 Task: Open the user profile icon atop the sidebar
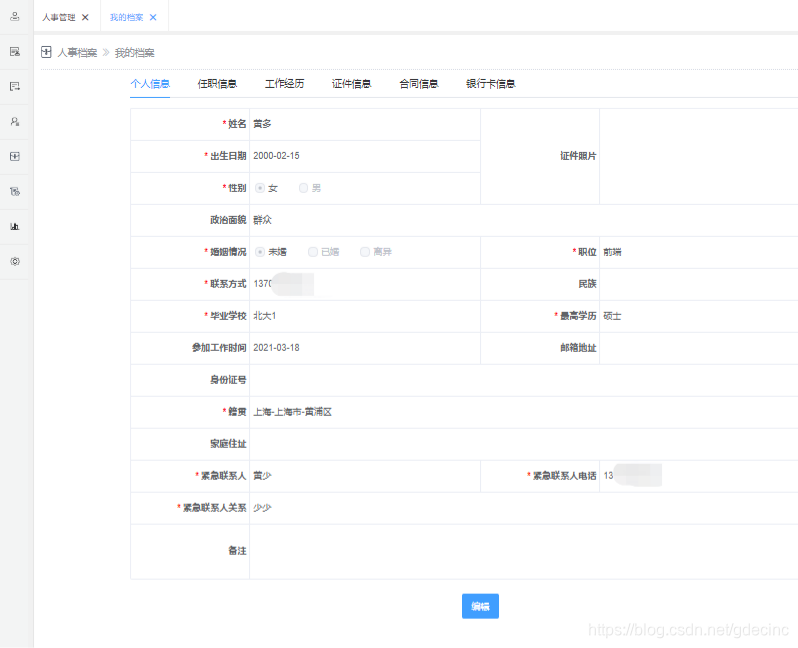click(x=15, y=17)
